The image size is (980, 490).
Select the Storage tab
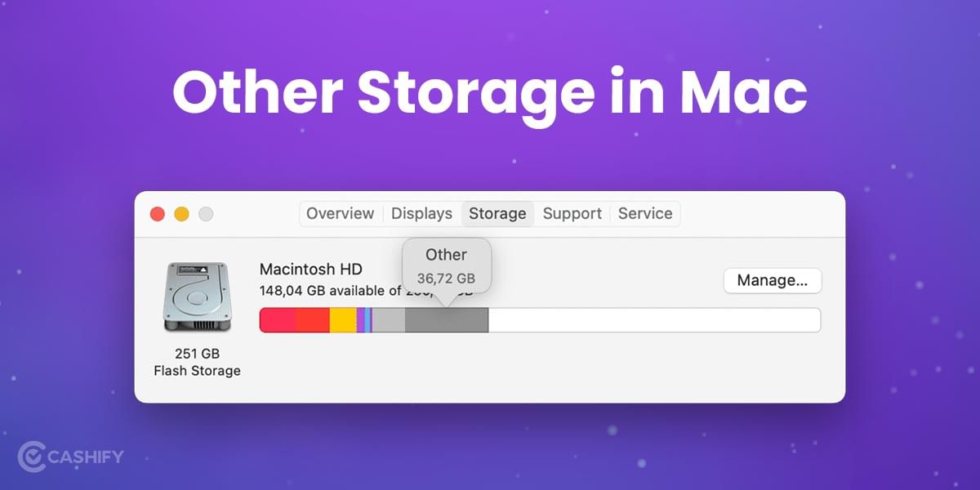click(498, 213)
